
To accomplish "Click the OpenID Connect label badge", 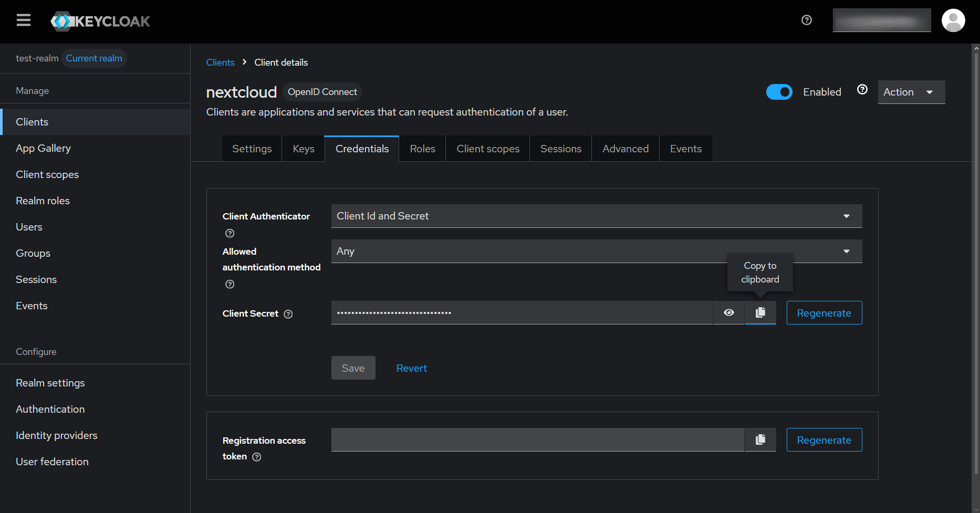I will (x=322, y=92).
